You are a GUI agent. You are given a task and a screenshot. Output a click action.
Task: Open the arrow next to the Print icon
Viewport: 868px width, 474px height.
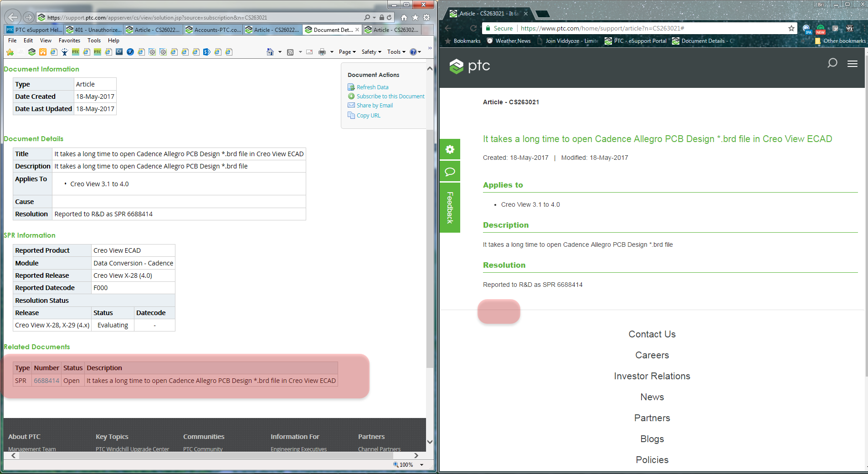tap(332, 52)
